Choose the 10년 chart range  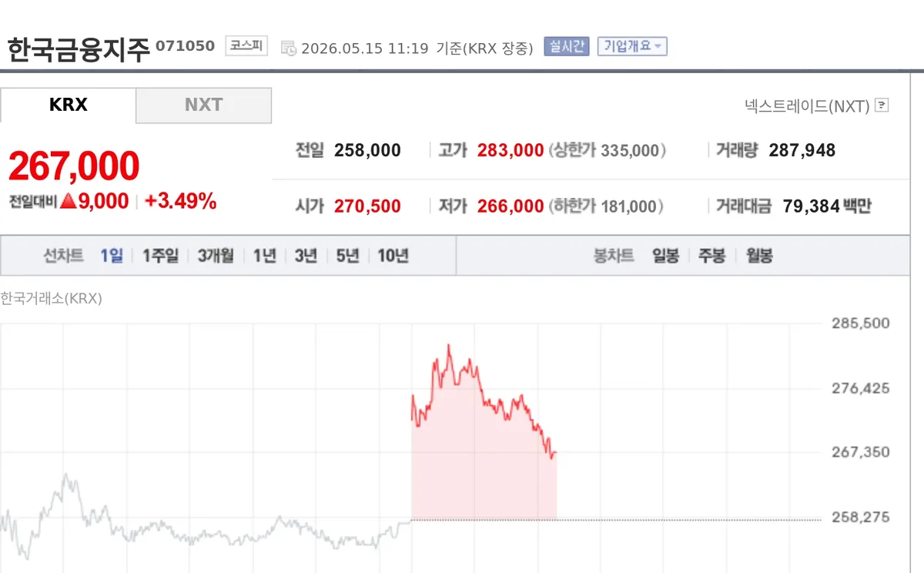pos(393,256)
